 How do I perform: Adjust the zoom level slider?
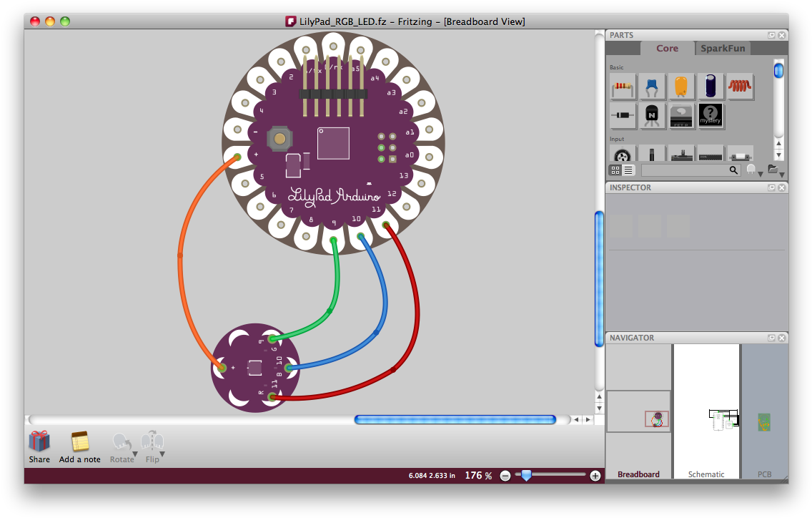[526, 474]
